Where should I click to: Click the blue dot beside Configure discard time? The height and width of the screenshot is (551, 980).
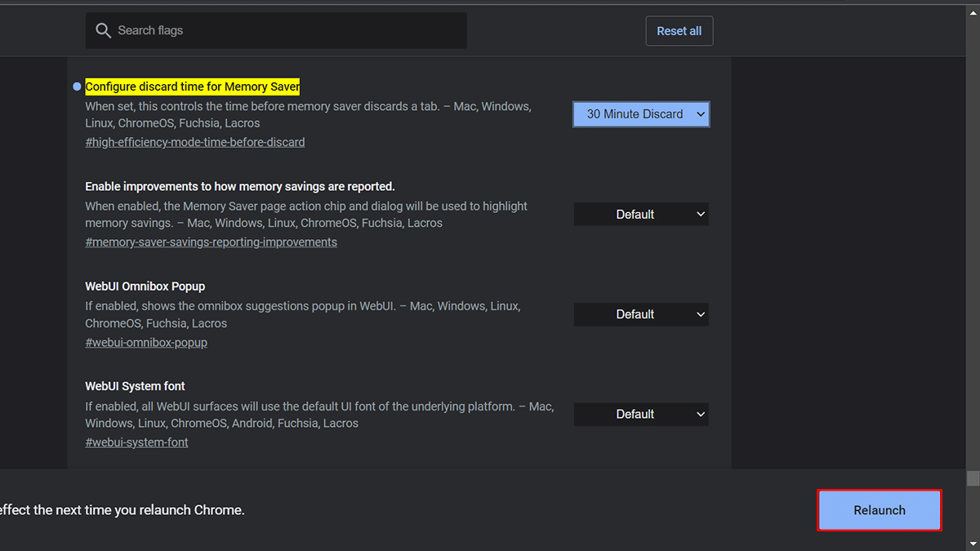(x=77, y=87)
